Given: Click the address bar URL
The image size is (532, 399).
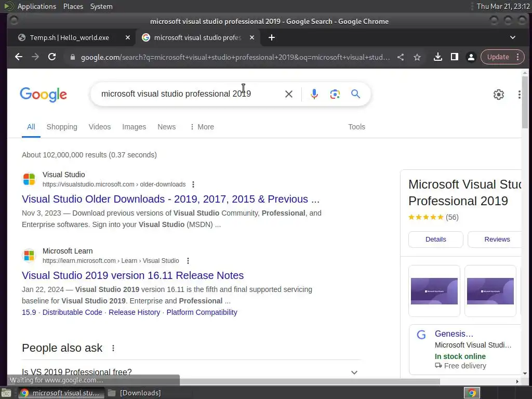Looking at the screenshot, I should tap(235, 57).
